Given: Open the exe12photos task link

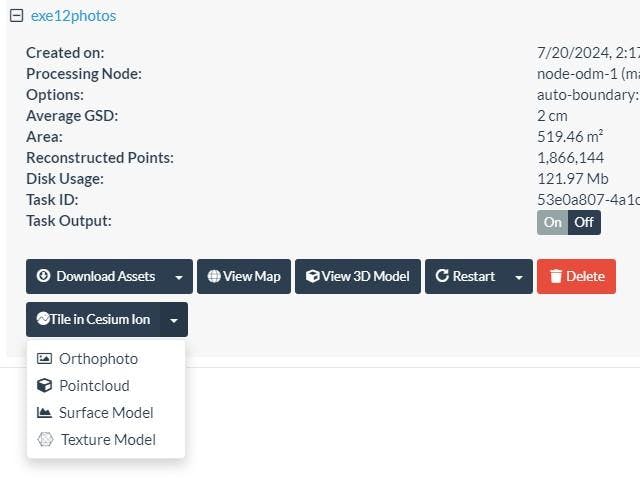Looking at the screenshot, I should click(73, 16).
